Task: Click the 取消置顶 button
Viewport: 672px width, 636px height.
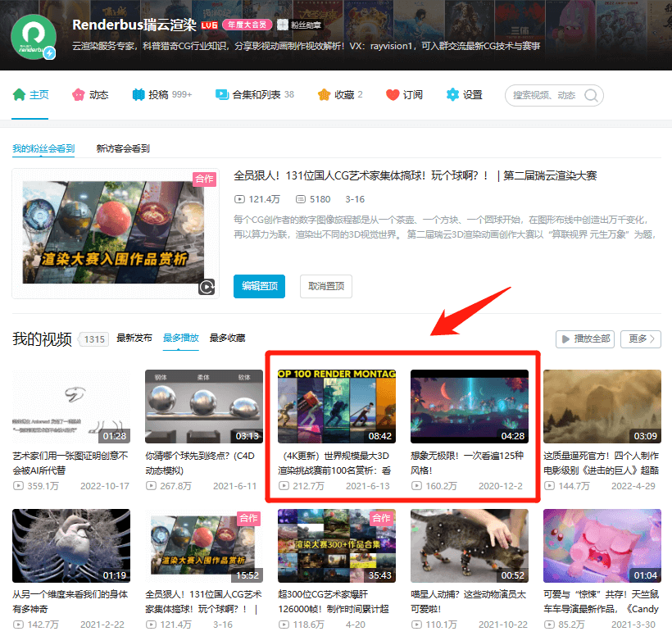Action: pos(326,286)
